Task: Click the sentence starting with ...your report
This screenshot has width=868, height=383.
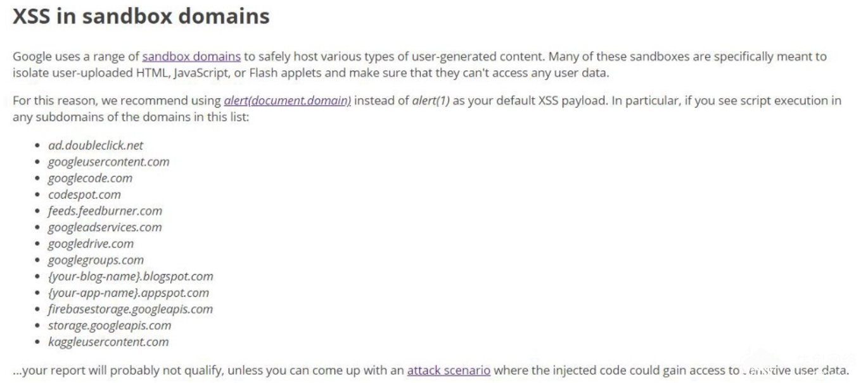Action: 431,370
